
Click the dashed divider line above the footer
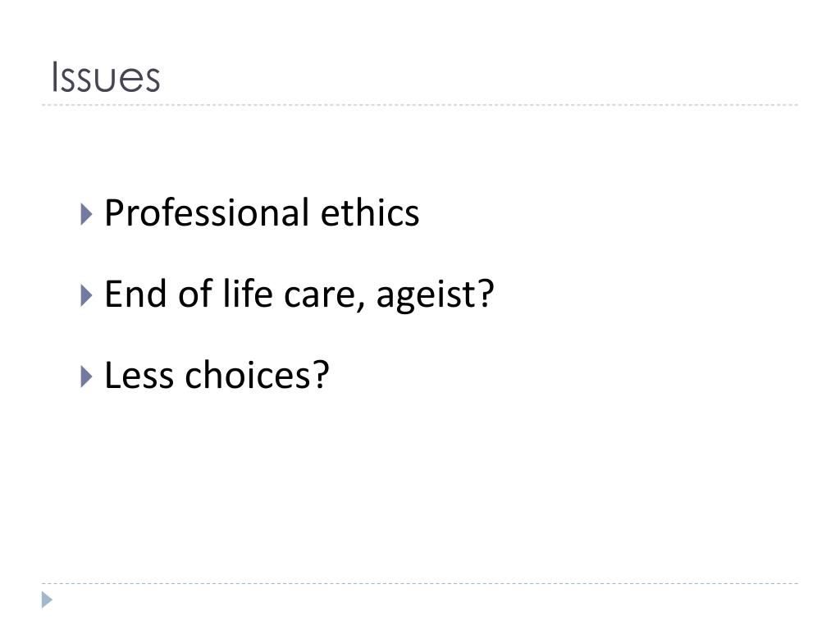coord(420,583)
